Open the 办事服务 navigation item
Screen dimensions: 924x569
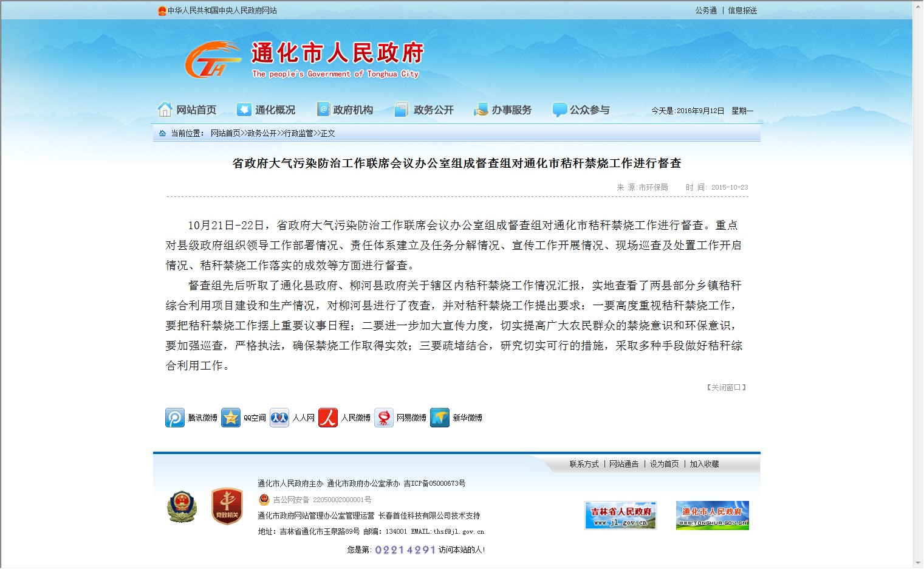click(502, 110)
